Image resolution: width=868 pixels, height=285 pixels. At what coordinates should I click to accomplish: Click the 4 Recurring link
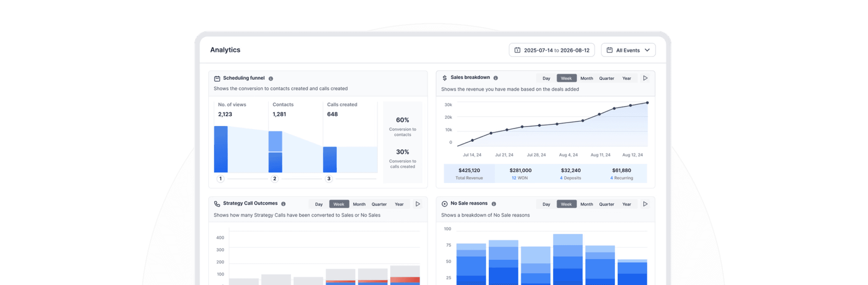(621, 178)
